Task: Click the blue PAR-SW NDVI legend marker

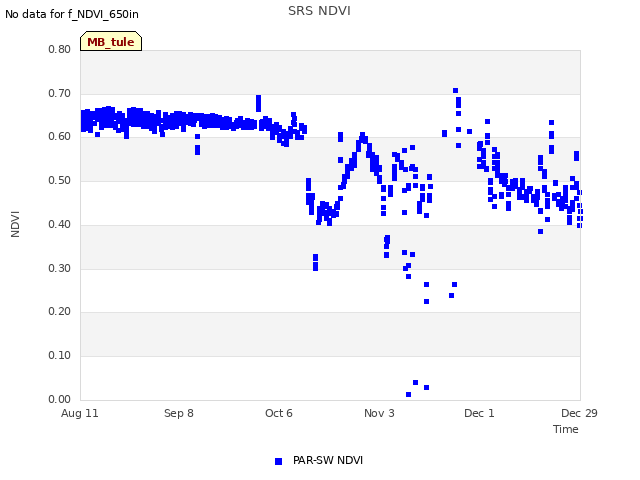Action: click(x=278, y=461)
